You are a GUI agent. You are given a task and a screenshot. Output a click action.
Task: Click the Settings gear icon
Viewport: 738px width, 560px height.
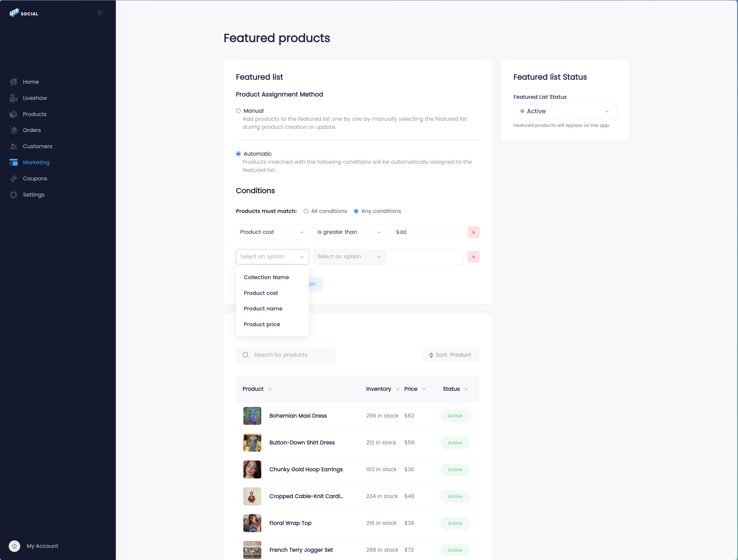pos(13,195)
